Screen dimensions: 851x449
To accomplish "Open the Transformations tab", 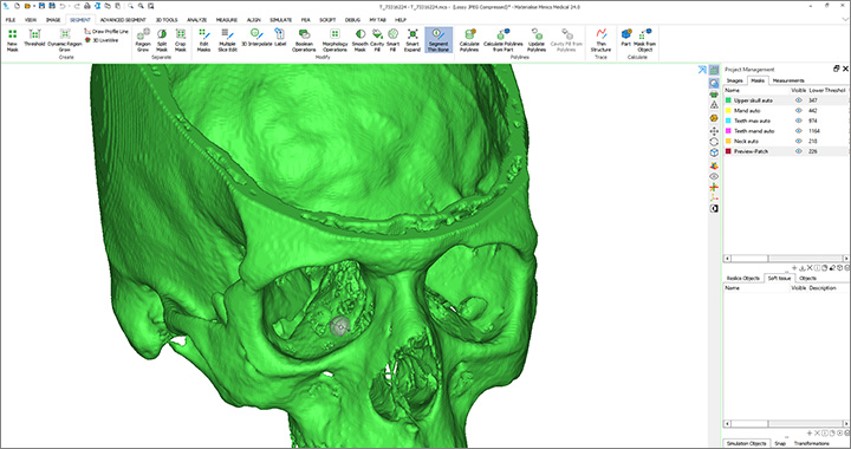I will [x=812, y=444].
